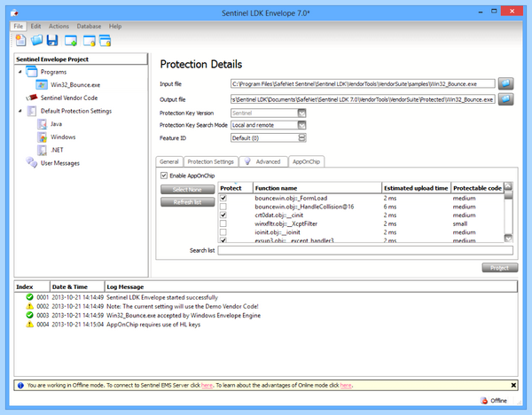Click the application icon in title bar
Image resolution: width=532 pixels, height=415 pixels.
click(x=14, y=13)
